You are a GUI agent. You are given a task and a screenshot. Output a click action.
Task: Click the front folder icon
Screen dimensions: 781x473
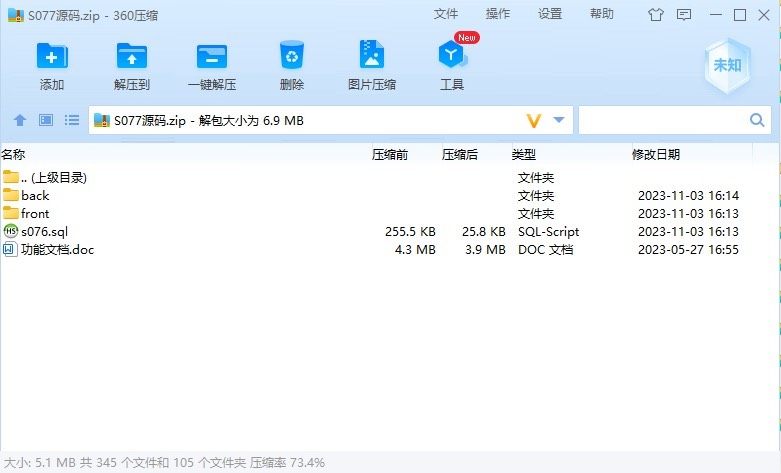pyautogui.click(x=10, y=213)
